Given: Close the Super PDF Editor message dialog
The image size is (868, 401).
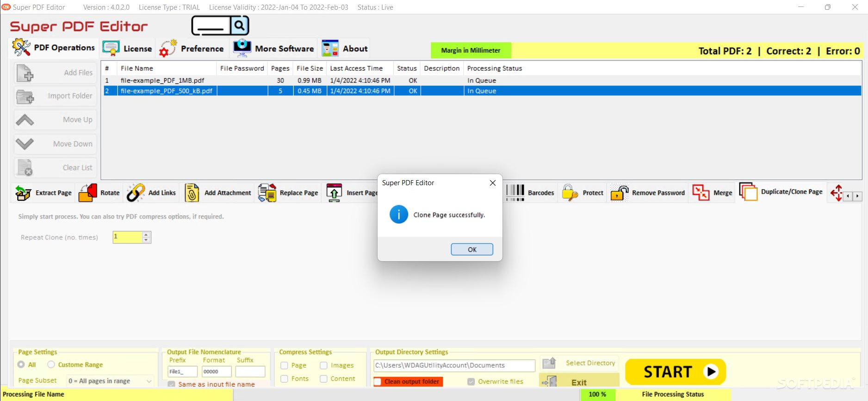Looking at the screenshot, I should [x=493, y=183].
